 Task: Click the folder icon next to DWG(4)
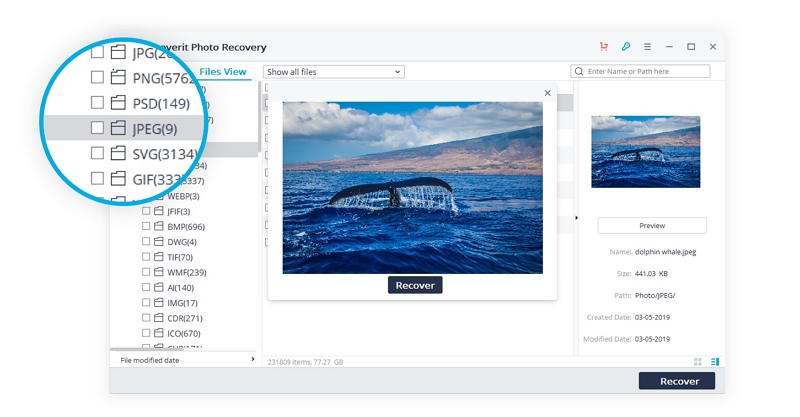(159, 241)
